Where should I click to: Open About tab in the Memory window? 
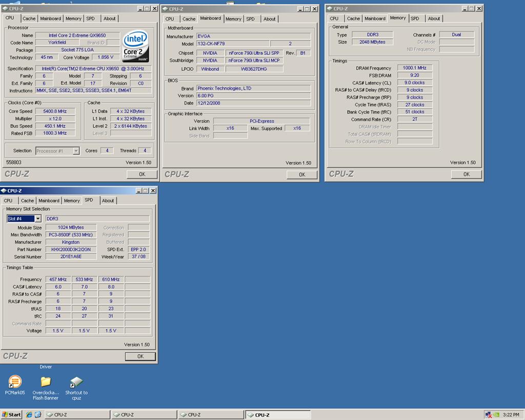[x=434, y=18]
